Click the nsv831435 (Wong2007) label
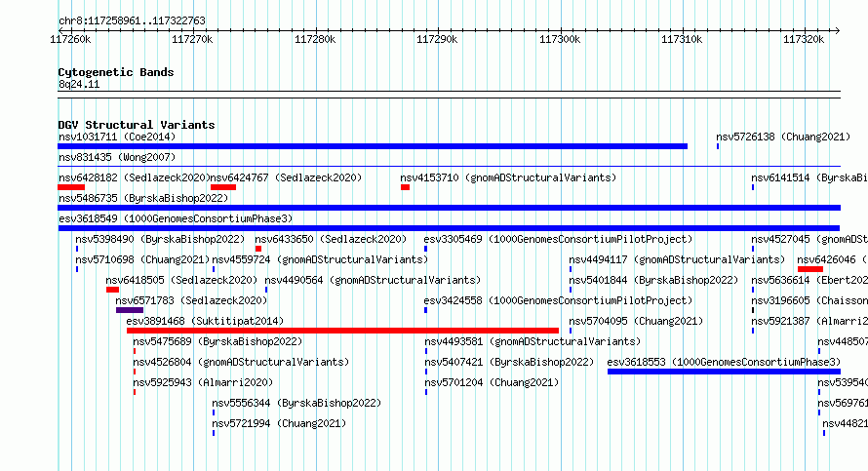The width and height of the screenshot is (868, 471). click(117, 157)
